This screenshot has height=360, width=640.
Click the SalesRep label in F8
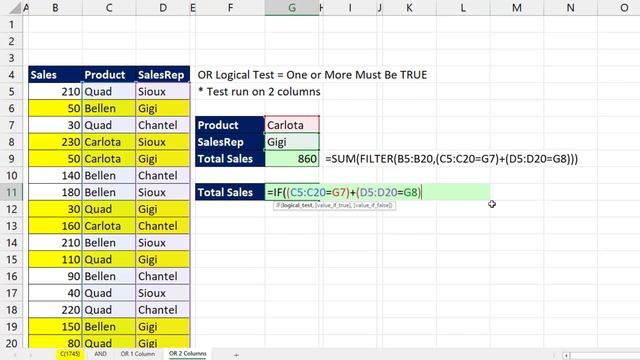pos(230,142)
